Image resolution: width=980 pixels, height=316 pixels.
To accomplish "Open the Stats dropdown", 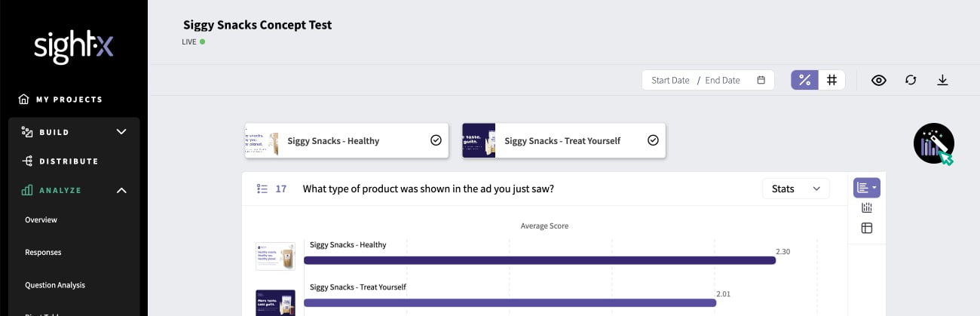I will 795,189.
